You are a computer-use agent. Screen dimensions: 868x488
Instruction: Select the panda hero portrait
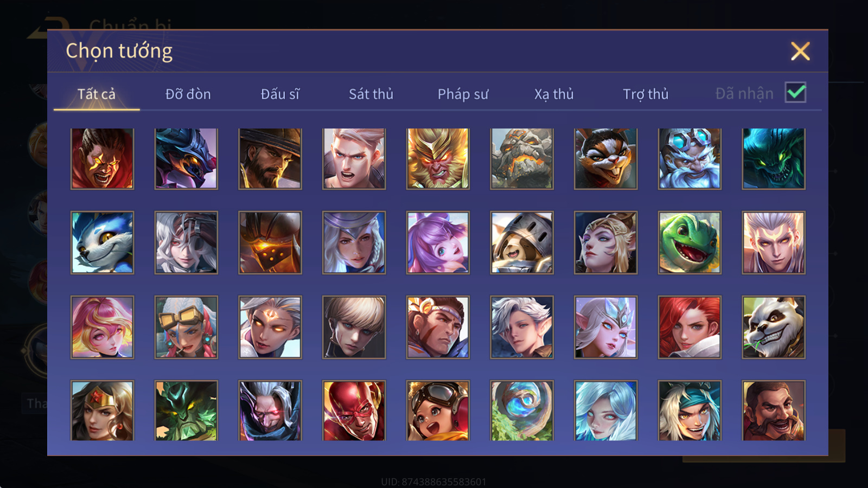774,327
